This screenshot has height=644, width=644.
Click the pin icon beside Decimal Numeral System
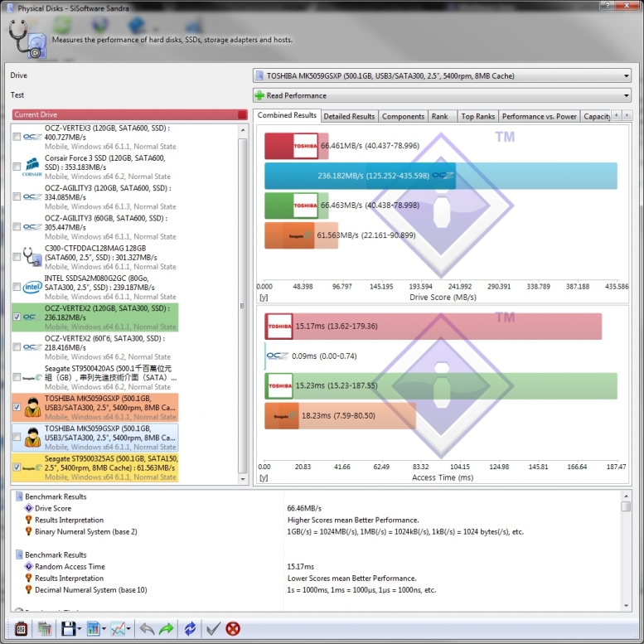[29, 590]
